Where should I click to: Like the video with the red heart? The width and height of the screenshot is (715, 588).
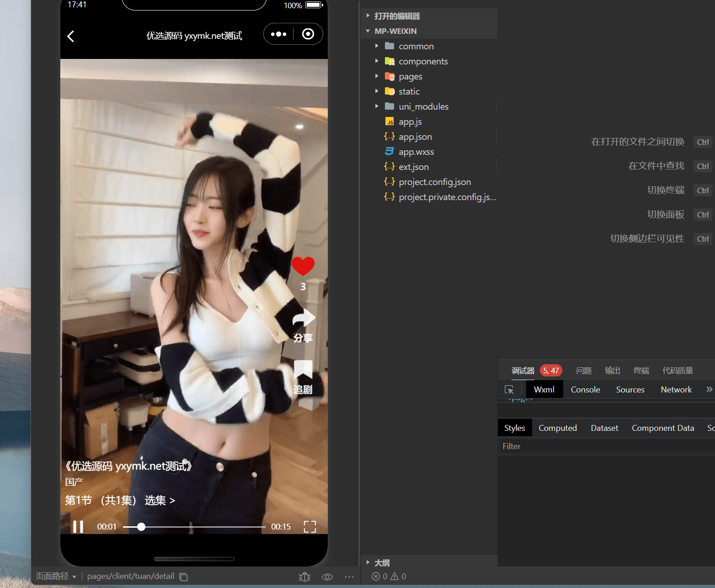point(303,266)
